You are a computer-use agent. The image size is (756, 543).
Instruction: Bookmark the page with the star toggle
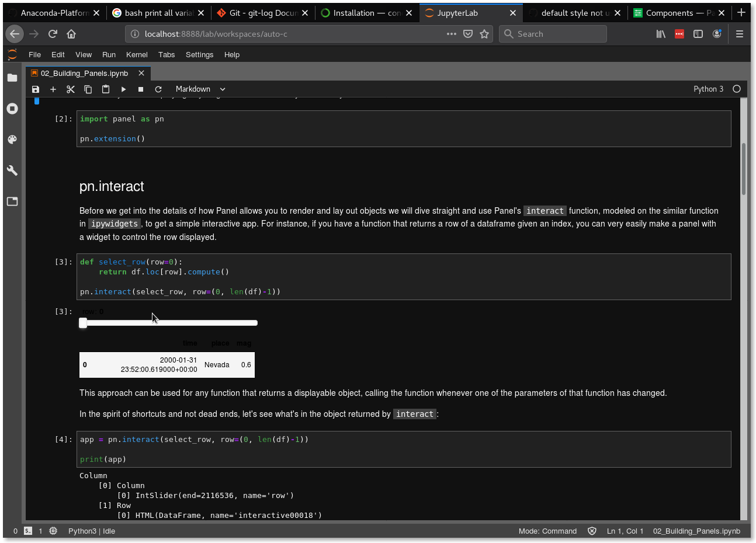(x=485, y=34)
